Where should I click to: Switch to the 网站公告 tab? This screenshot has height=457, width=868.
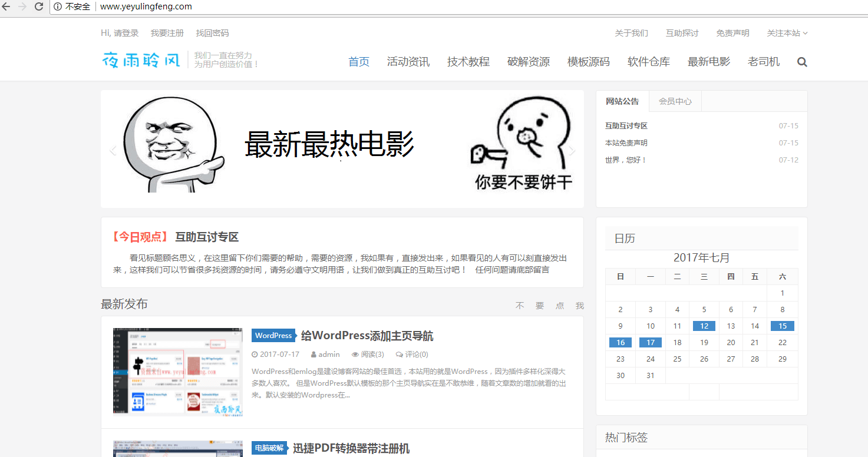pos(622,101)
